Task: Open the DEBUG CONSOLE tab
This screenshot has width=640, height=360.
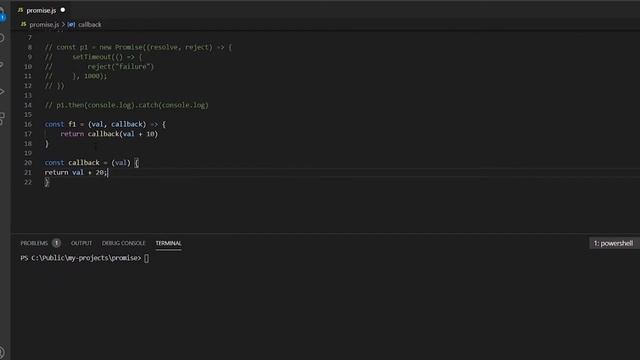Action: click(123, 243)
